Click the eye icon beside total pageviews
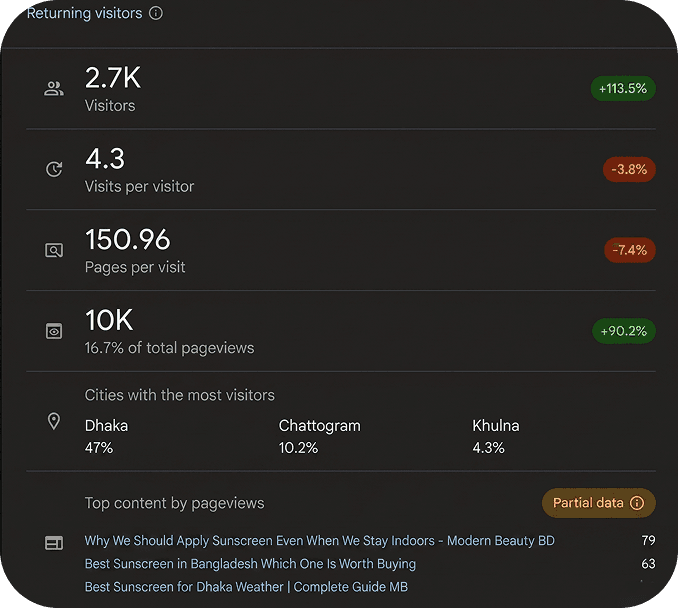This screenshot has height=608, width=678. [54, 331]
